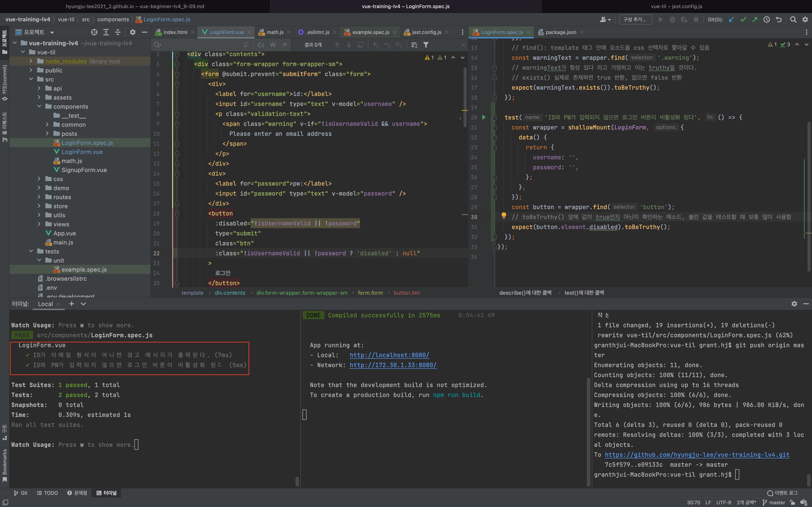Click the lightbulb intention icon at line 30

point(504,215)
